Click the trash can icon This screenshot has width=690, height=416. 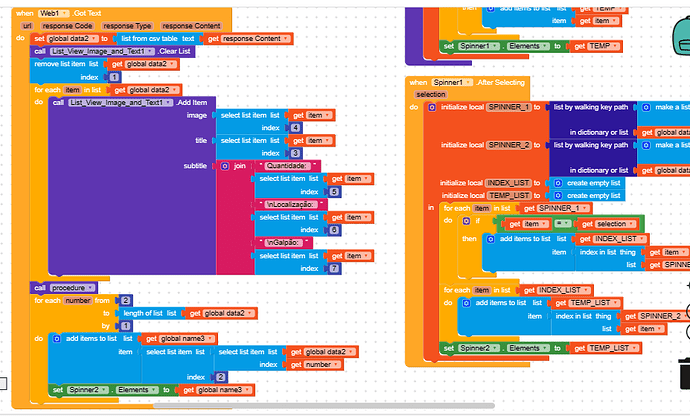(685, 373)
